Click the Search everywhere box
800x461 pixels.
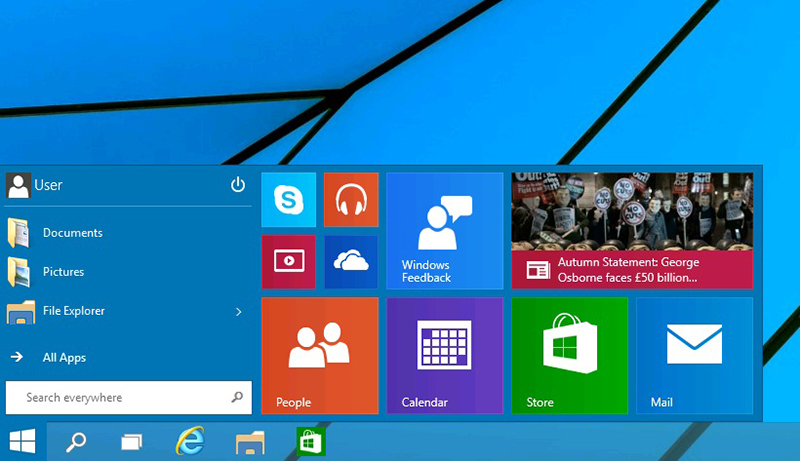tap(129, 397)
